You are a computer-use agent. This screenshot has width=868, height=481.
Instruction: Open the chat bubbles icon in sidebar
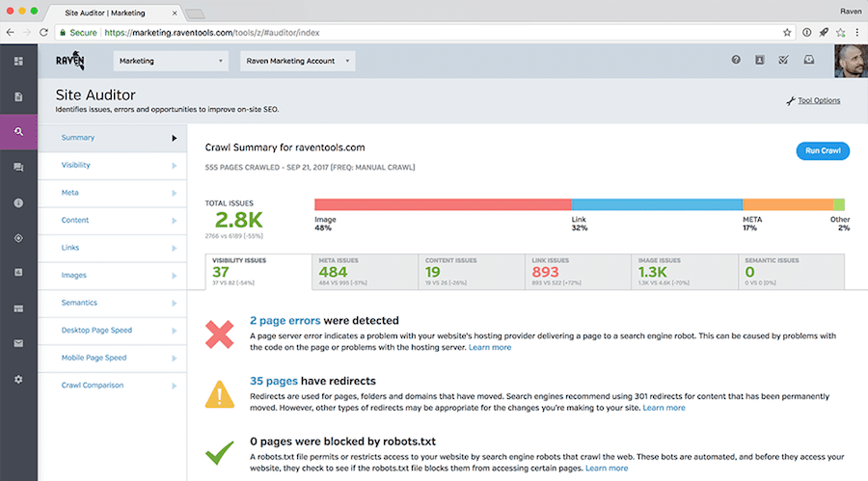[x=18, y=167]
